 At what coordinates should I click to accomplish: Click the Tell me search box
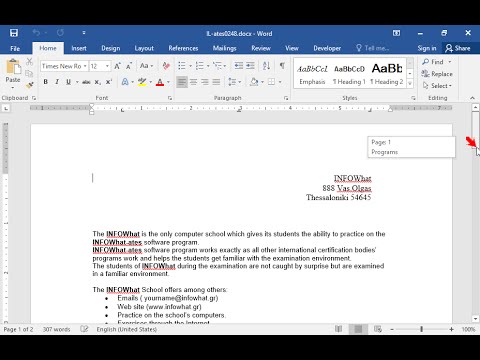373,48
